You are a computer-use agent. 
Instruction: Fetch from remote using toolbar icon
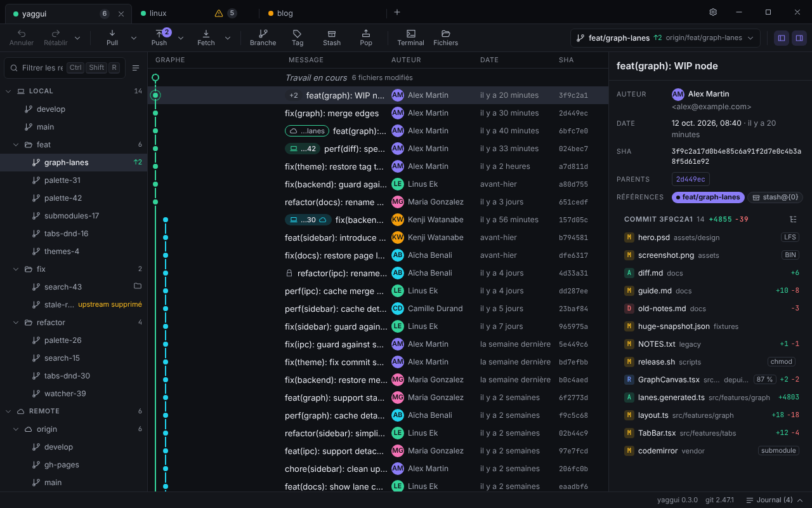click(206, 38)
